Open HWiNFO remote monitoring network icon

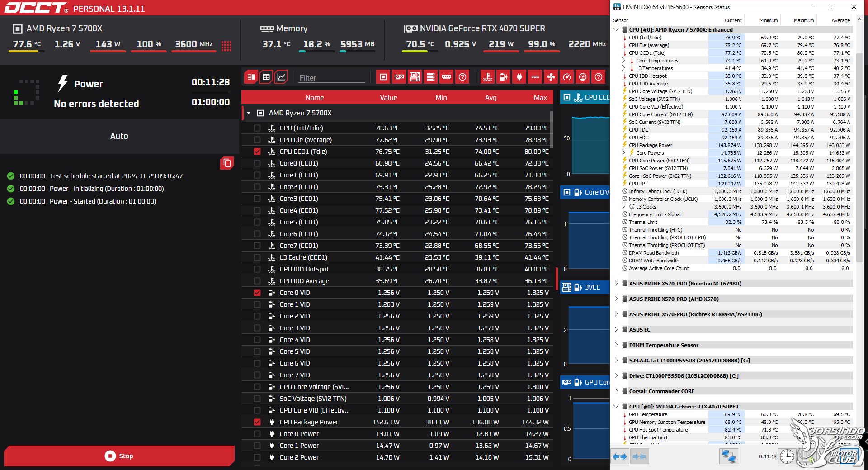point(728,456)
